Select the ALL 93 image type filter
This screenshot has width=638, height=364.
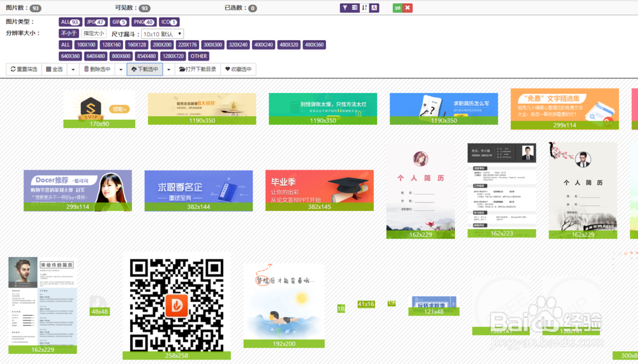(70, 22)
